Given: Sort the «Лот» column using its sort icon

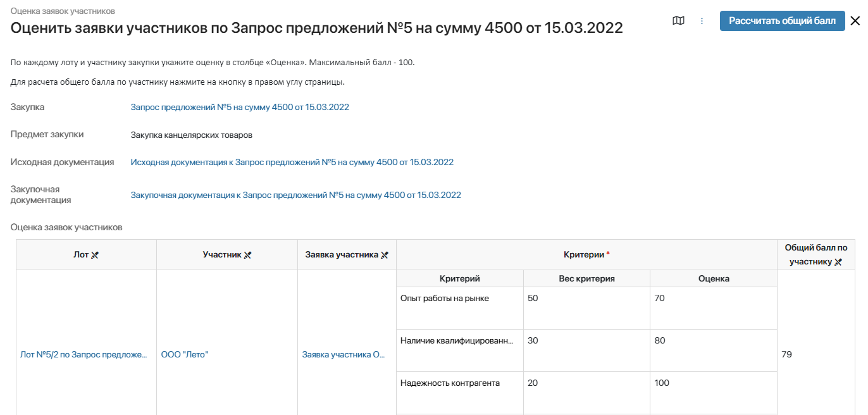Looking at the screenshot, I should coord(95,254).
